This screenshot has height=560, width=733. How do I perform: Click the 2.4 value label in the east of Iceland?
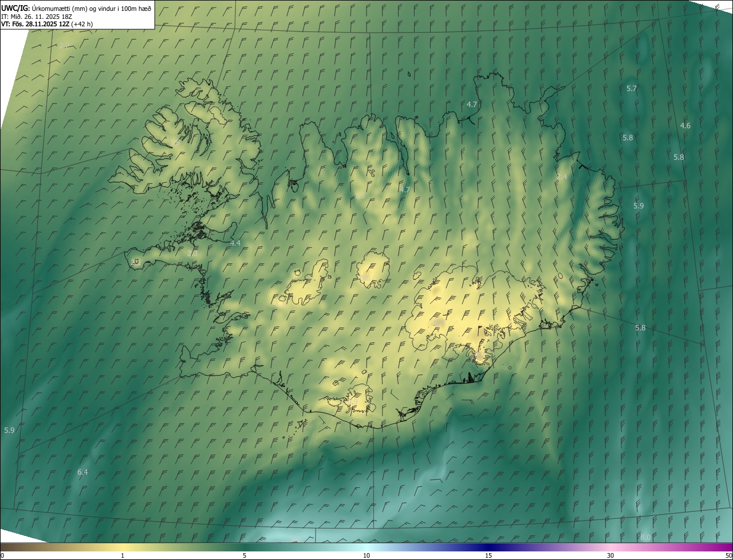coord(562,177)
